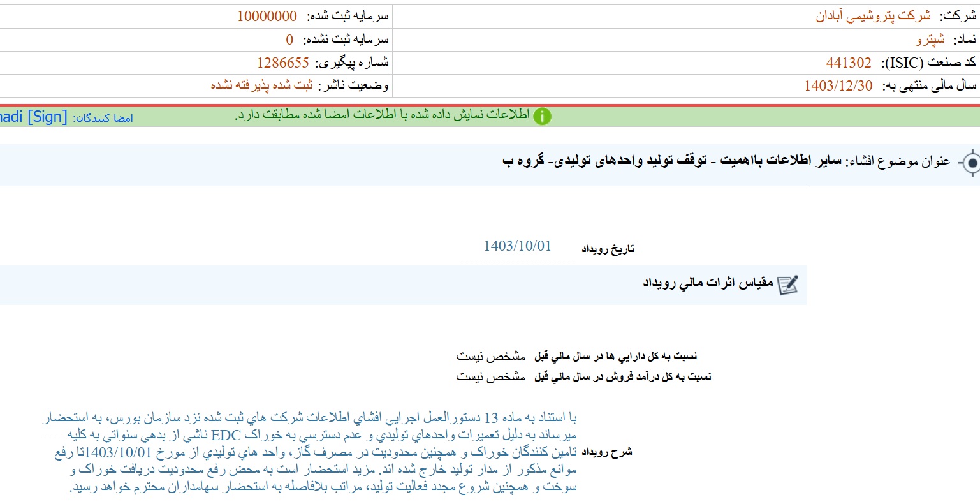980x504 pixels.
Task: Click the green info icon in the signature bar
Action: (x=542, y=116)
